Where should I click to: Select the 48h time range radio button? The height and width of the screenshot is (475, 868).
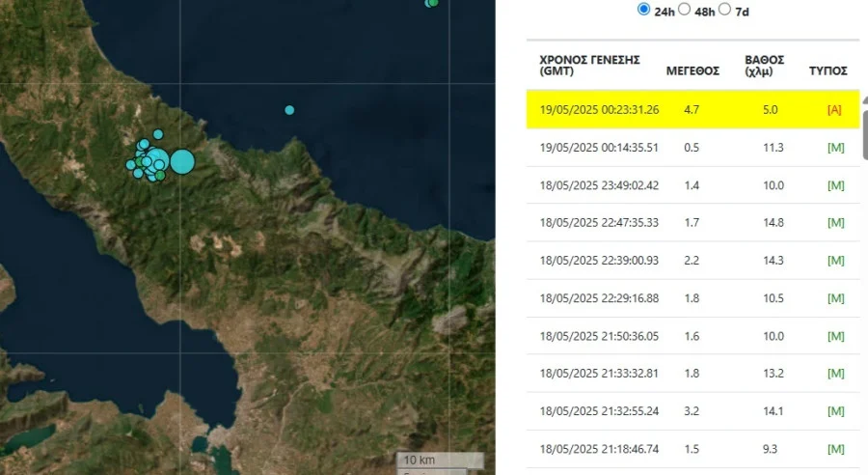pyautogui.click(x=684, y=9)
